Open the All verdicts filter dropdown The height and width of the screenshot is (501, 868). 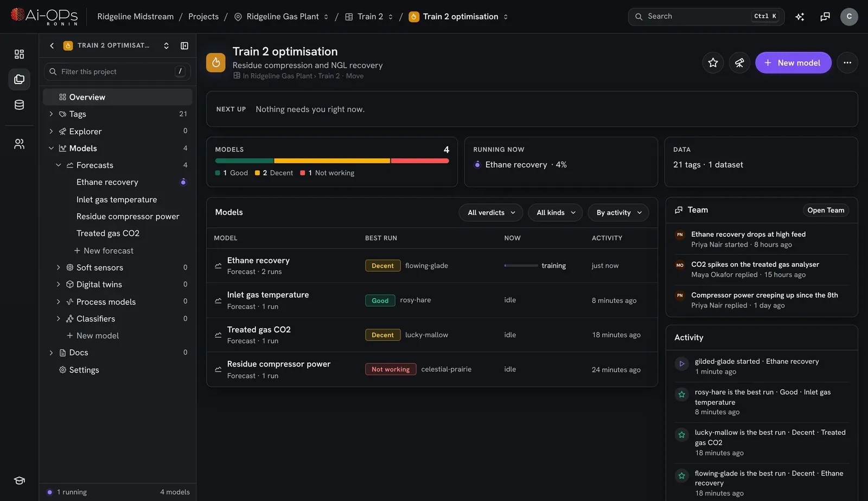[491, 213]
